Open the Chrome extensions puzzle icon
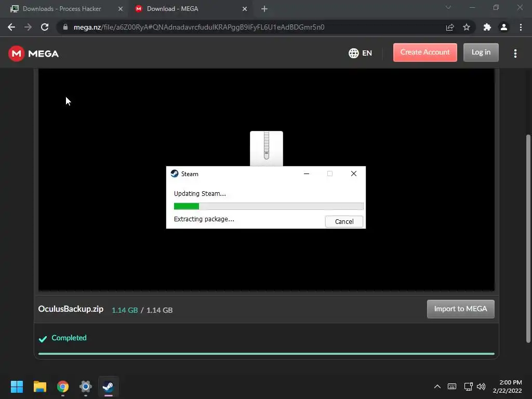This screenshot has height=399, width=532. 487,27
